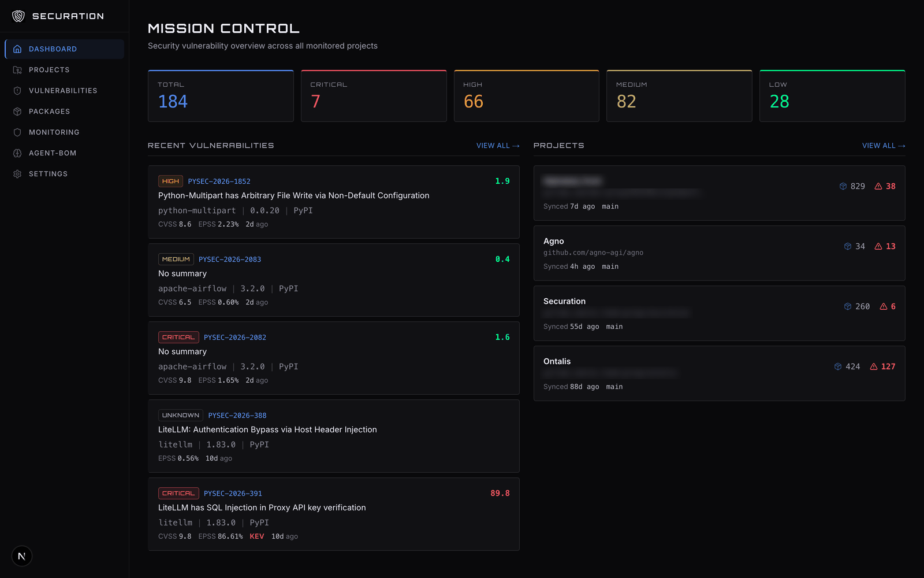Open Vulnerabilities in the sidebar
Screen dimensions: 924x578
[x=65, y=91]
